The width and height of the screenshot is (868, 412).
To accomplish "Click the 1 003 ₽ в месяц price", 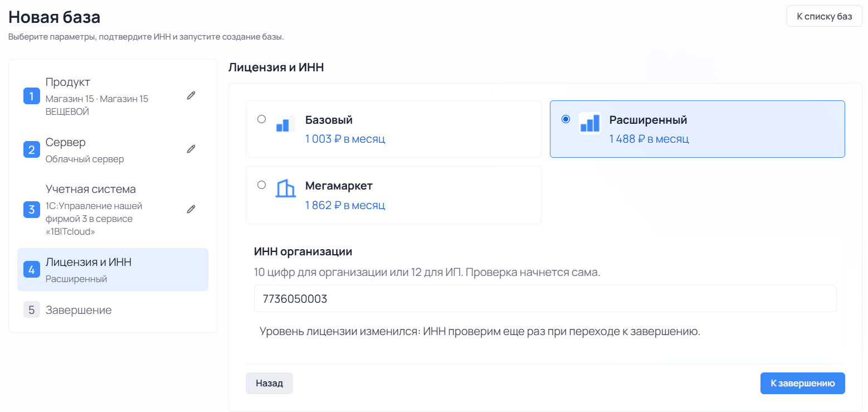I will click(345, 139).
